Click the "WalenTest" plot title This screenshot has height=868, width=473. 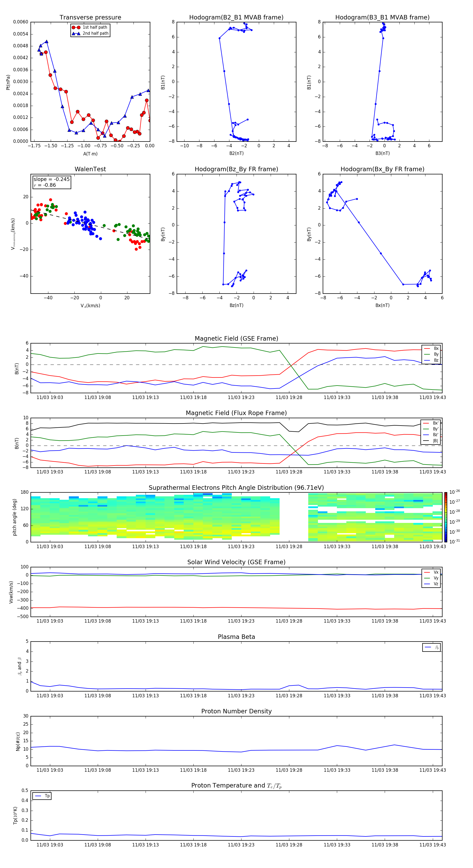(x=90, y=169)
